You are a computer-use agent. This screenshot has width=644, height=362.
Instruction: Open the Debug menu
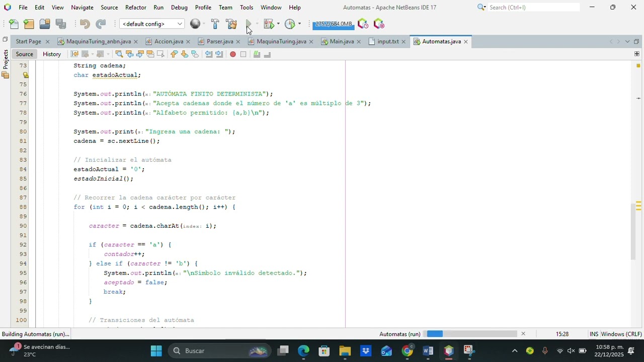(179, 7)
